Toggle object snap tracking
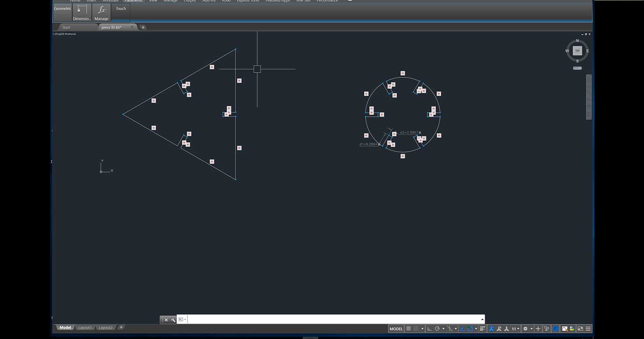The width and height of the screenshot is (644, 339). [x=462, y=329]
